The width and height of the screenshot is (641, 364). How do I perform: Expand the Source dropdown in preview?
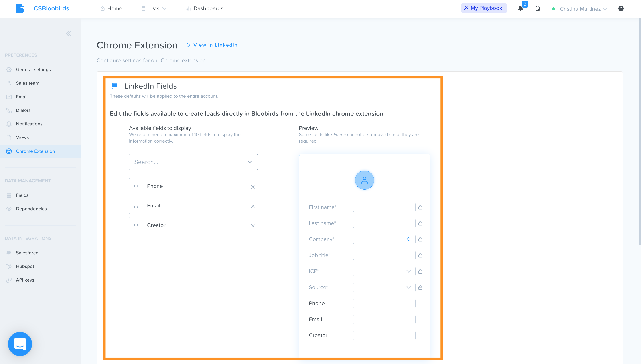384,287
